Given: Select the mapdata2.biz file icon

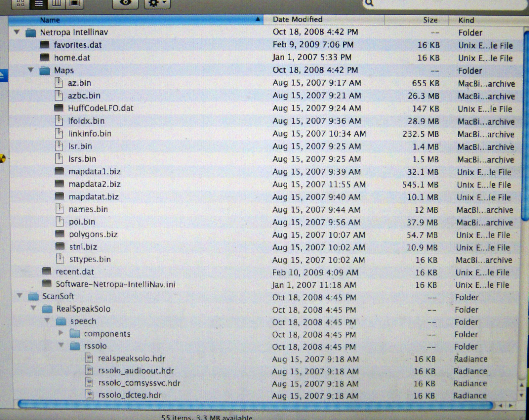Looking at the screenshot, I should coord(59,184).
